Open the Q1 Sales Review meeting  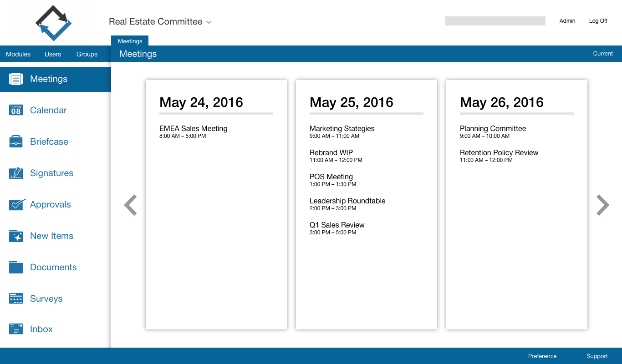(x=337, y=225)
